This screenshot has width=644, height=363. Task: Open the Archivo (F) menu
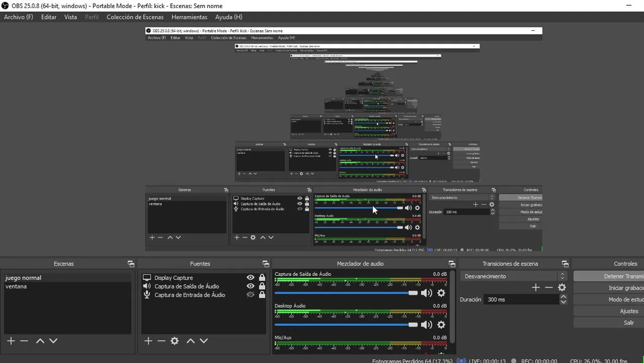19,17
